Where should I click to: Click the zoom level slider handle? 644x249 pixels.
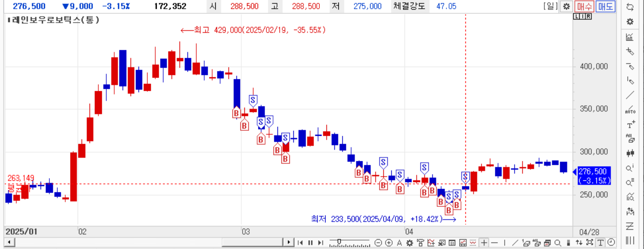(339, 241)
